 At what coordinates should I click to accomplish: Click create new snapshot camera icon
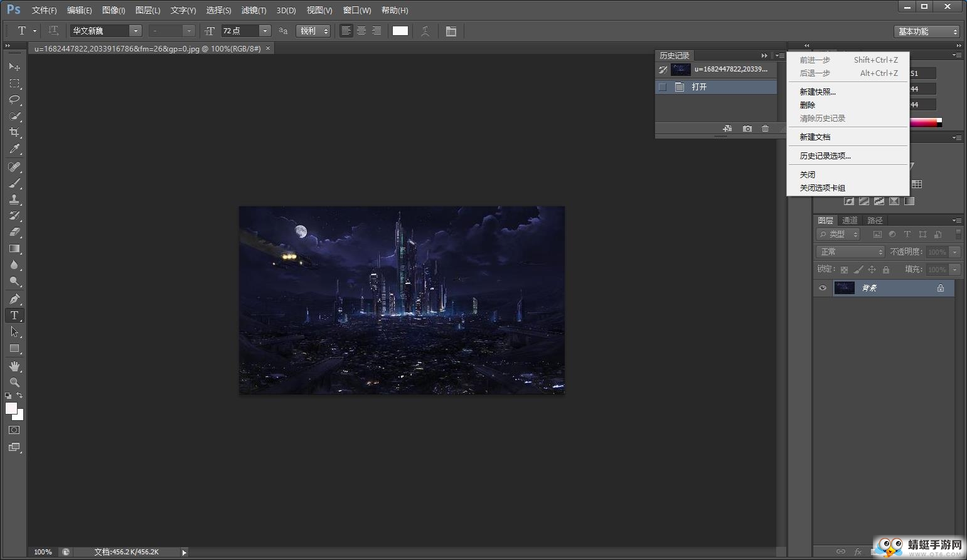(747, 129)
